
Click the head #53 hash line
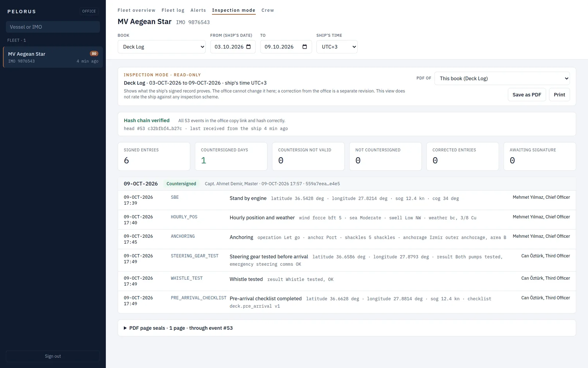point(206,128)
